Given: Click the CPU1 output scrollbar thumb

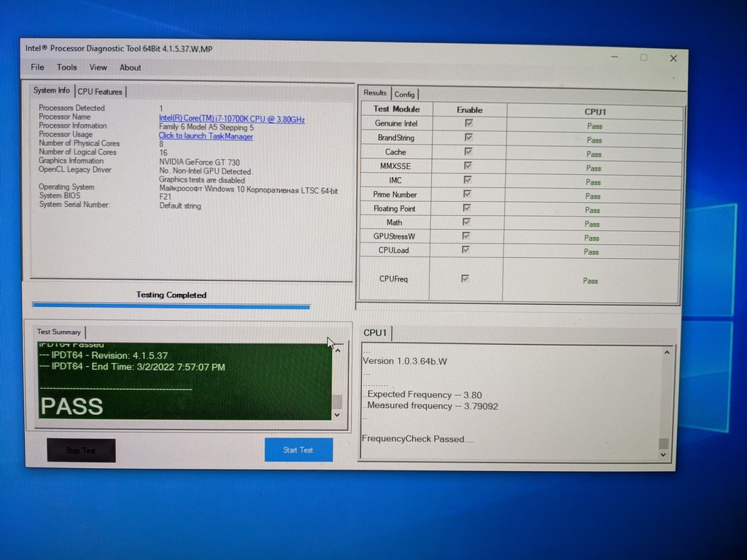Looking at the screenshot, I should (x=664, y=443).
